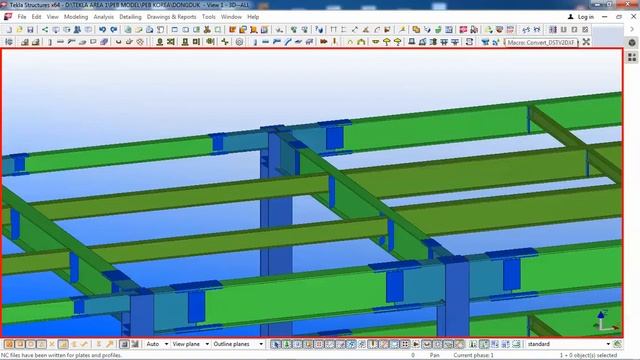Select the blue concrete beam tool

[x=266, y=42]
